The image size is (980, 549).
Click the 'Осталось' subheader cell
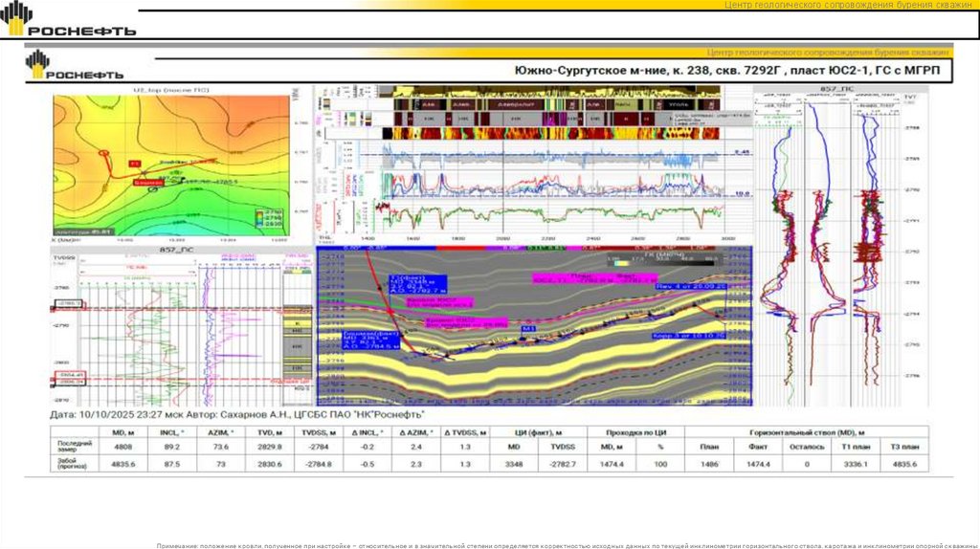(807, 448)
